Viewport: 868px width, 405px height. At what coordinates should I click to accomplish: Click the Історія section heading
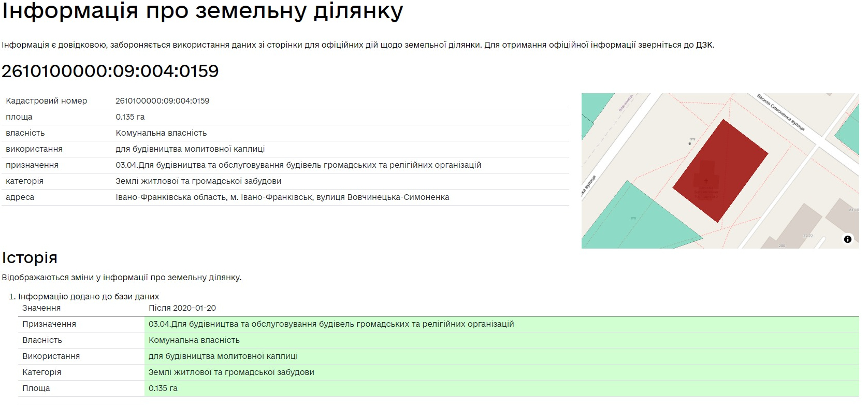[30, 257]
